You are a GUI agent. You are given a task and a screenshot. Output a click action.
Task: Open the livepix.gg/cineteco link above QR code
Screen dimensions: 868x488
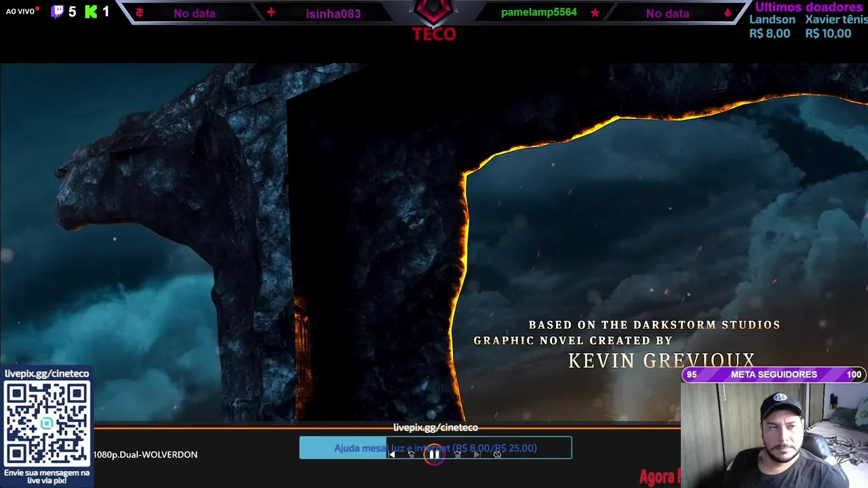click(47, 373)
